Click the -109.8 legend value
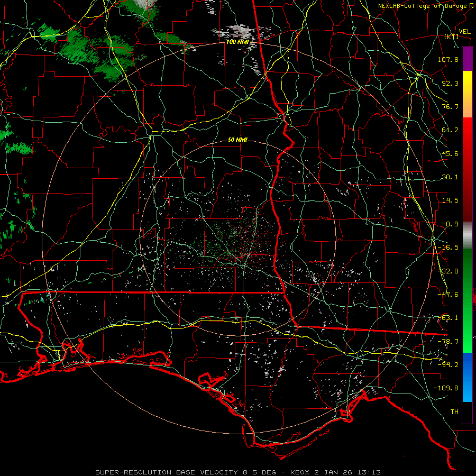Image resolution: width=476 pixels, height=476 pixels. point(446,388)
